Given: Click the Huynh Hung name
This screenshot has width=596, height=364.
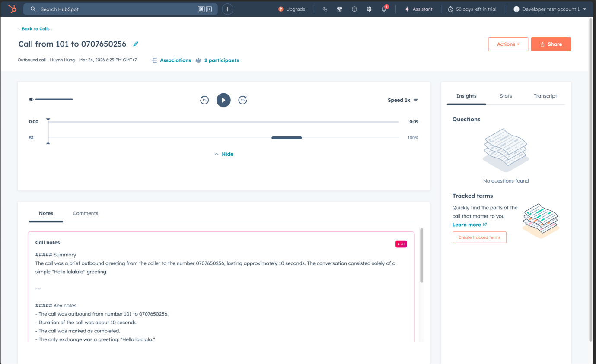Looking at the screenshot, I should 62,60.
